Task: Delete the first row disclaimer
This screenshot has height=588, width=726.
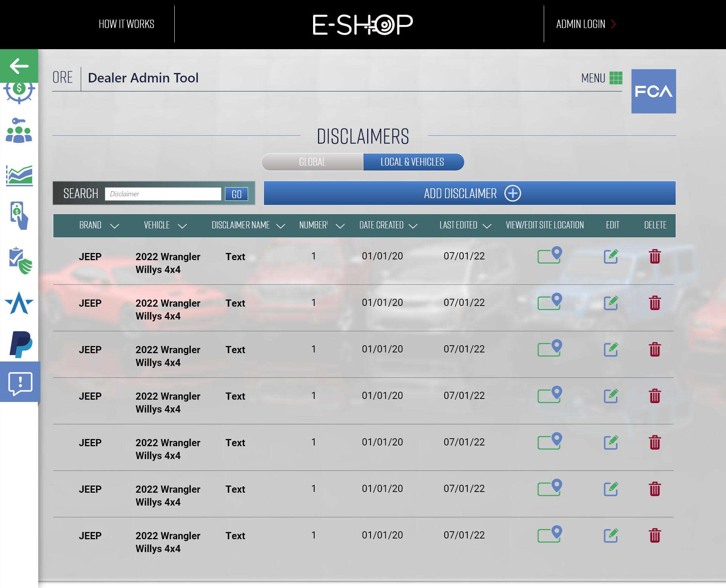Action: (655, 256)
